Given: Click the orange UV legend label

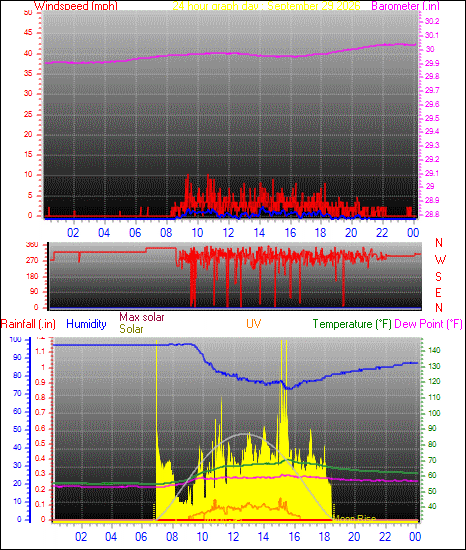Looking at the screenshot, I should tap(253, 323).
